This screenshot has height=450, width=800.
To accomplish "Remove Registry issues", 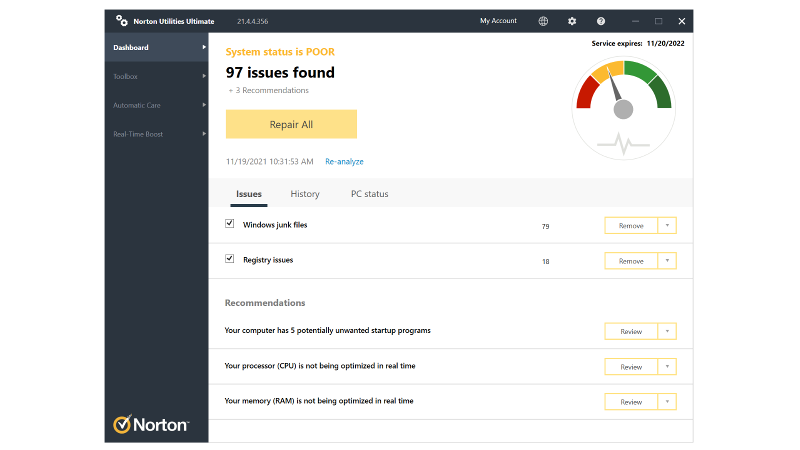I will (631, 261).
